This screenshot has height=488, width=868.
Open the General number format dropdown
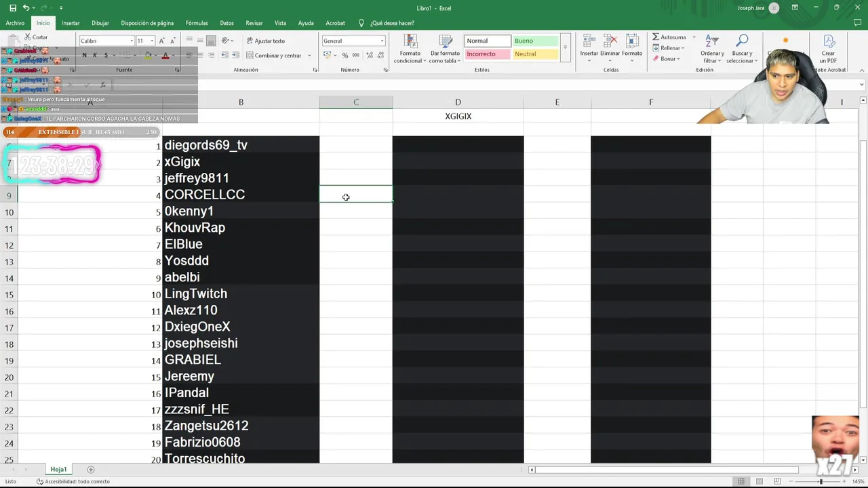pos(382,41)
